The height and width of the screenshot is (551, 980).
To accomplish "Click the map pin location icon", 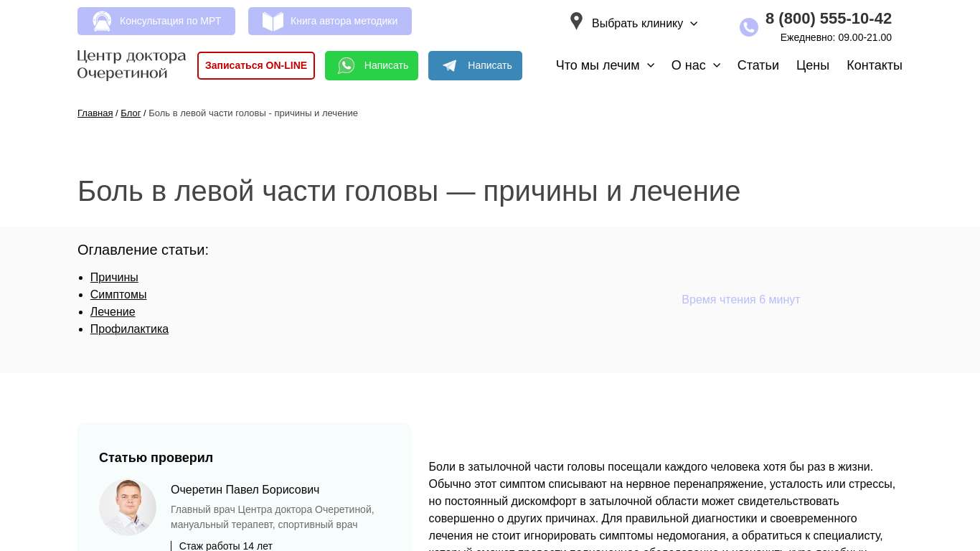I will 576,22.
